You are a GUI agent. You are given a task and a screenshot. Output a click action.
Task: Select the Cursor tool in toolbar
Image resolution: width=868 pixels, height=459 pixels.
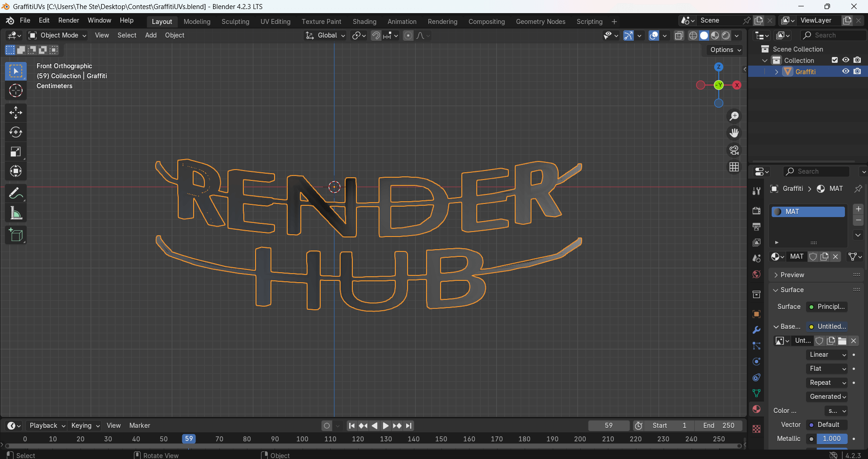pos(16,91)
